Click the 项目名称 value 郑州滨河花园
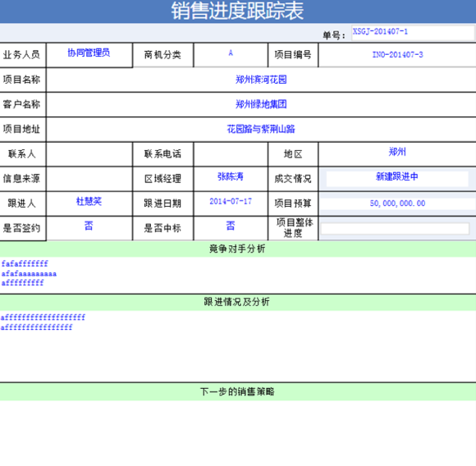The width and height of the screenshot is (476, 466). [x=261, y=80]
